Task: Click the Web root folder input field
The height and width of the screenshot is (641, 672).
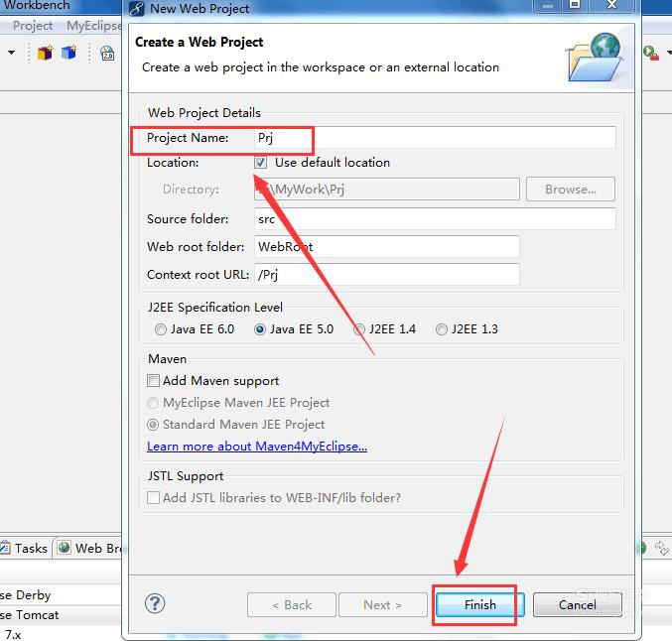Action: (x=387, y=246)
